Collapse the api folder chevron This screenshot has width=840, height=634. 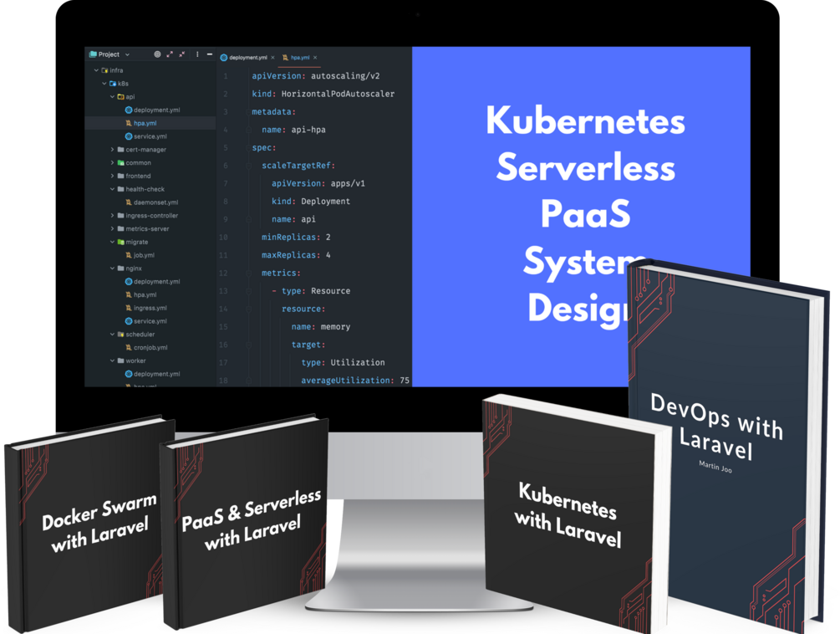[113, 96]
